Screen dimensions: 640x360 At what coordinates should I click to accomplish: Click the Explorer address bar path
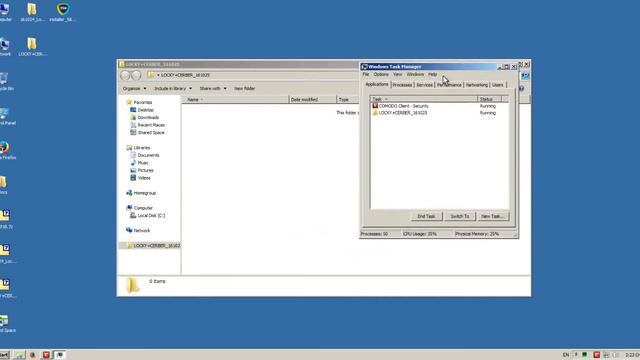click(x=186, y=75)
